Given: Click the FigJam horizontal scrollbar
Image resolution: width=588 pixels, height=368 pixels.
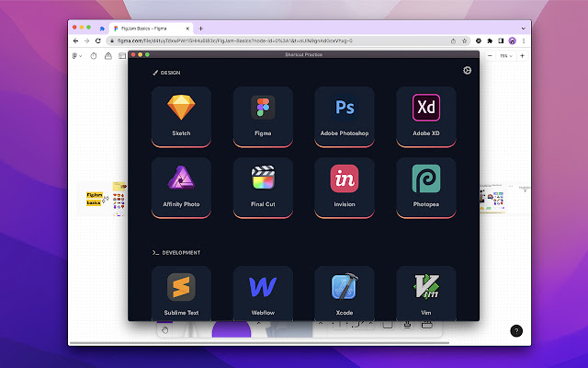Looking at the screenshot, I should pos(259,343).
